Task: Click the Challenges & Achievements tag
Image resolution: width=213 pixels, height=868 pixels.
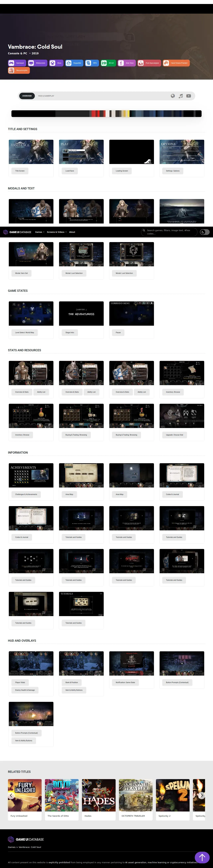Action: pos(26,494)
